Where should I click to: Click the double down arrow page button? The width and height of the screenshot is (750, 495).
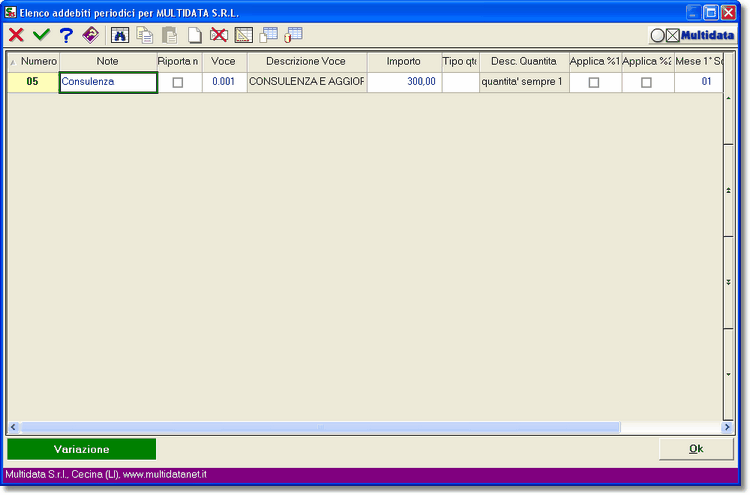tap(728, 283)
